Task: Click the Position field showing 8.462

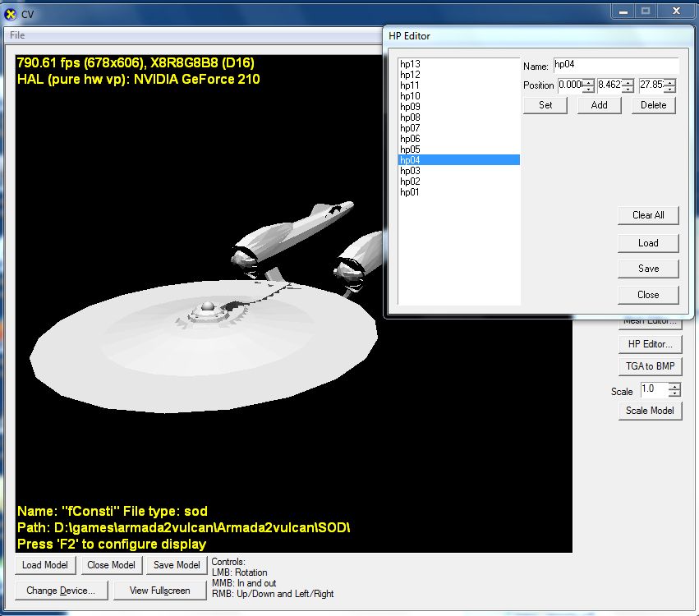Action: (x=609, y=85)
